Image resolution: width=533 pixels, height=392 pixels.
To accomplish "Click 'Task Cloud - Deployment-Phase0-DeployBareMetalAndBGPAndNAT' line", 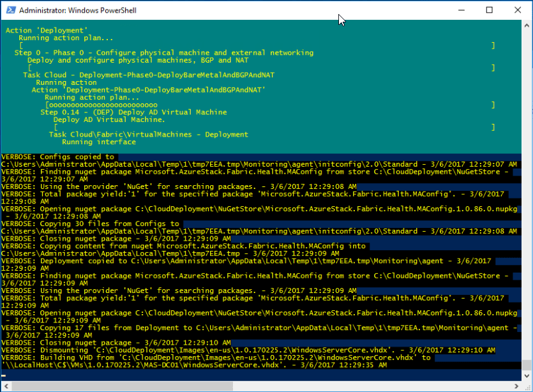I will (x=149, y=75).
